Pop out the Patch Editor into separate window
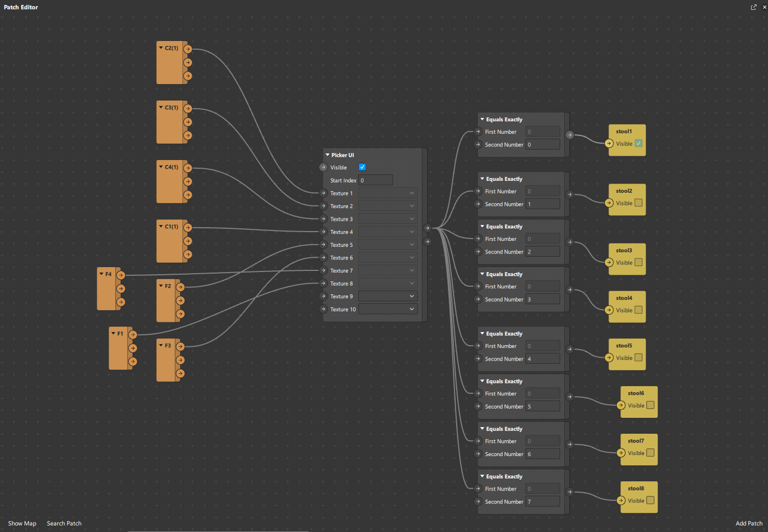Image resolution: width=768 pixels, height=532 pixels. (x=754, y=7)
